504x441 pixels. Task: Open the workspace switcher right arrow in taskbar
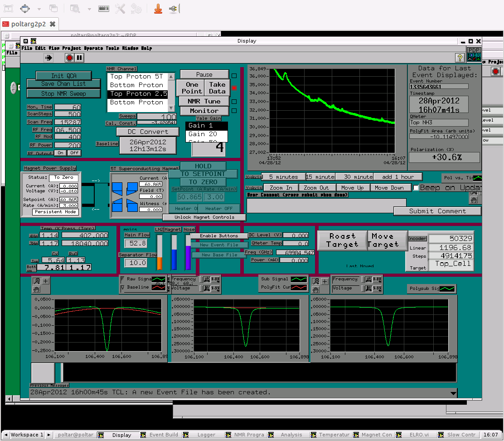coord(49,435)
